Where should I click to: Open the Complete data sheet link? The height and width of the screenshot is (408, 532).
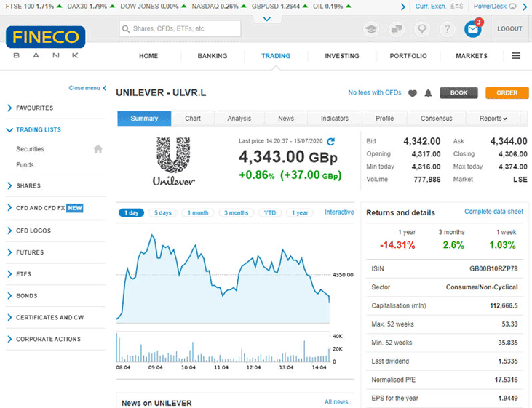[493, 212]
